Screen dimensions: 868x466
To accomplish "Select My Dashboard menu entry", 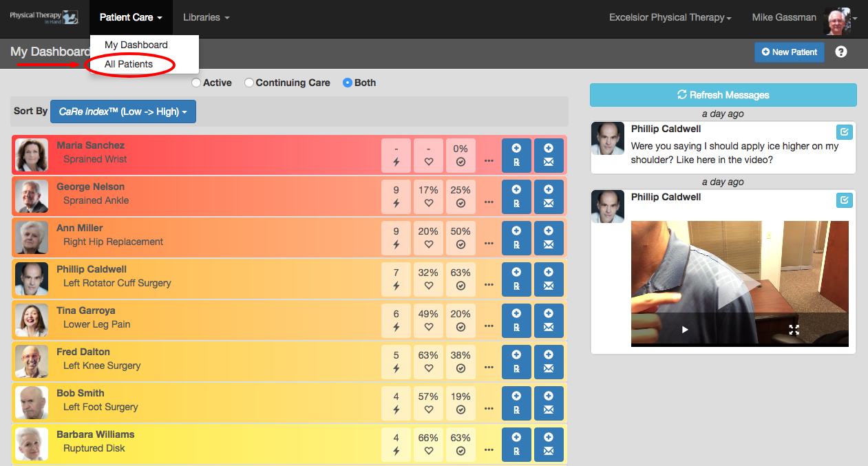I will coord(136,45).
